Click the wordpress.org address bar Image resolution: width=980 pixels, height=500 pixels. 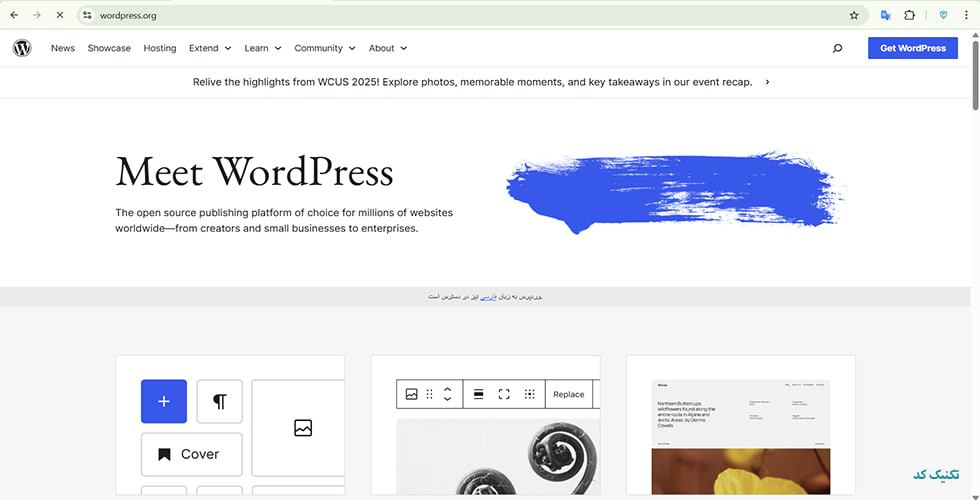472,15
